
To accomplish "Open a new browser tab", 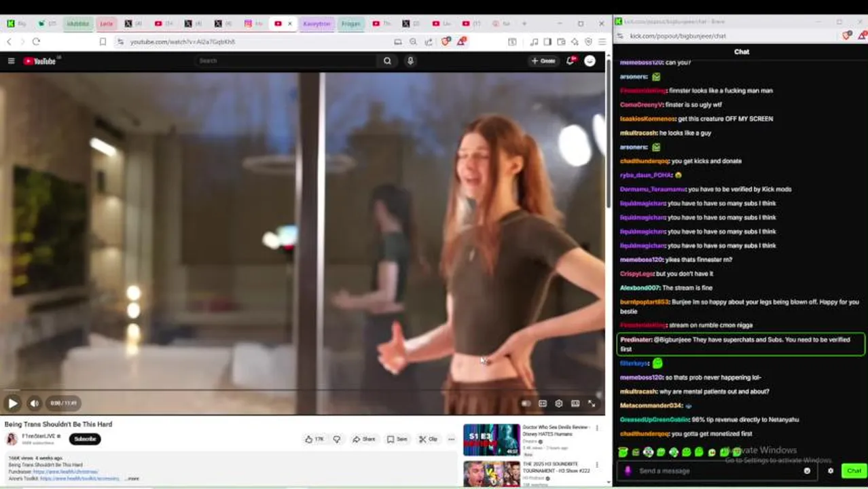I will pos(524,24).
